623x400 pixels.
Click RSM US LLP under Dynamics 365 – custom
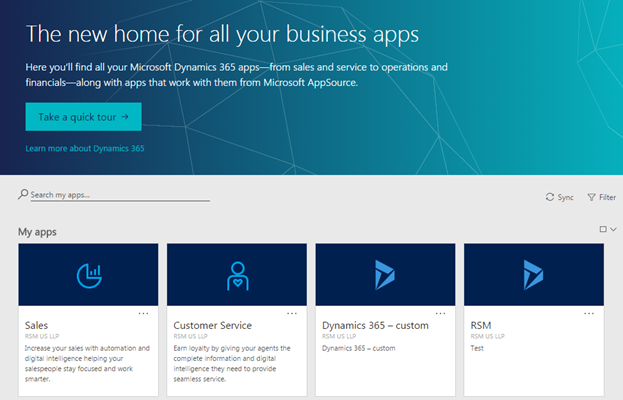pyautogui.click(x=339, y=336)
